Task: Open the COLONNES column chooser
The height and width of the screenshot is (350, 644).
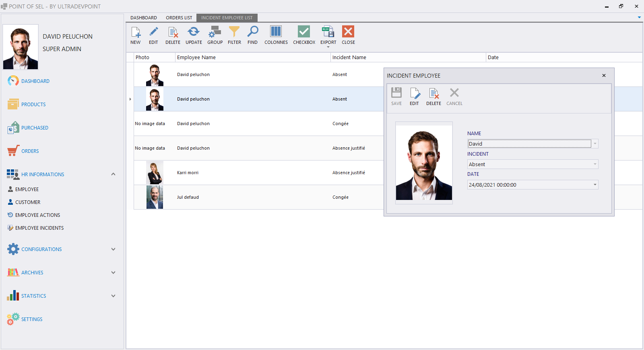Action: click(276, 31)
